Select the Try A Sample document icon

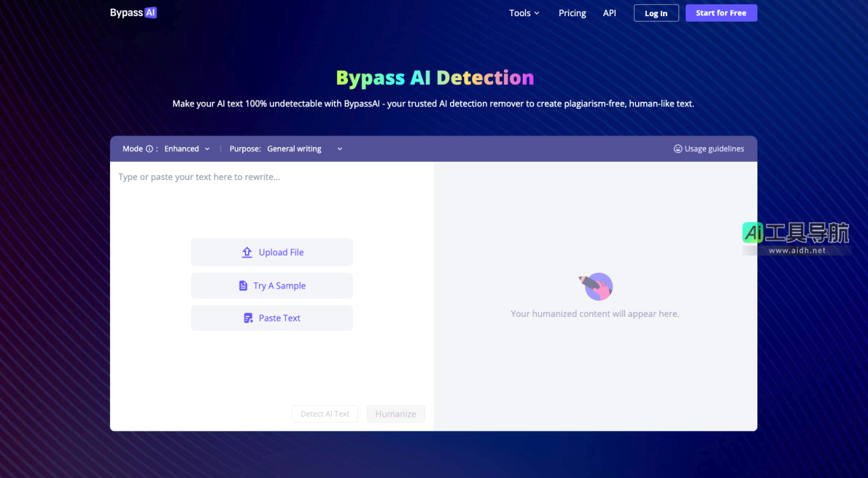[243, 285]
